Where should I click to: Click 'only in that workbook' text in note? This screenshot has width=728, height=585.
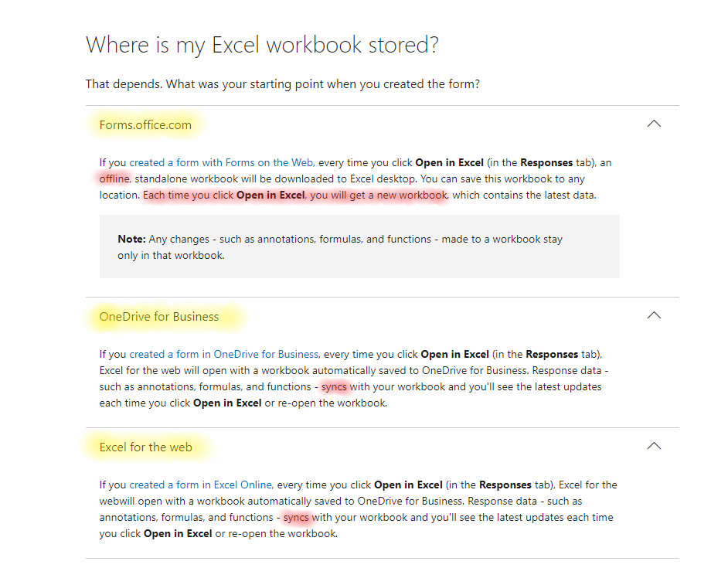(x=171, y=255)
